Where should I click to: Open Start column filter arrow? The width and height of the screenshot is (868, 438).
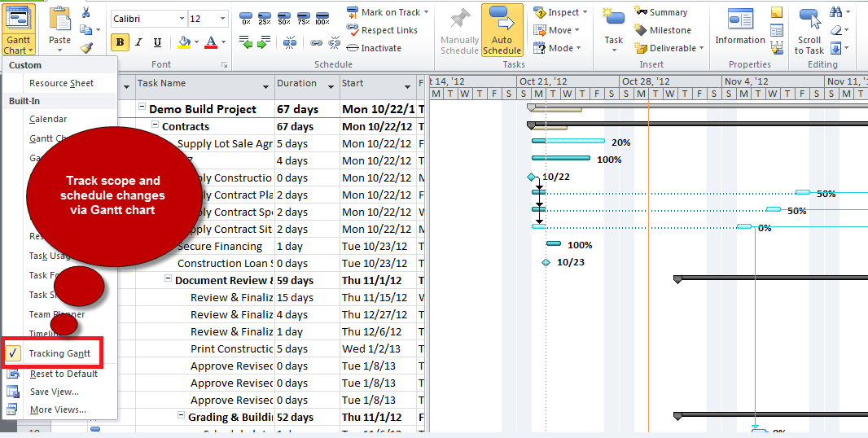pos(407,87)
